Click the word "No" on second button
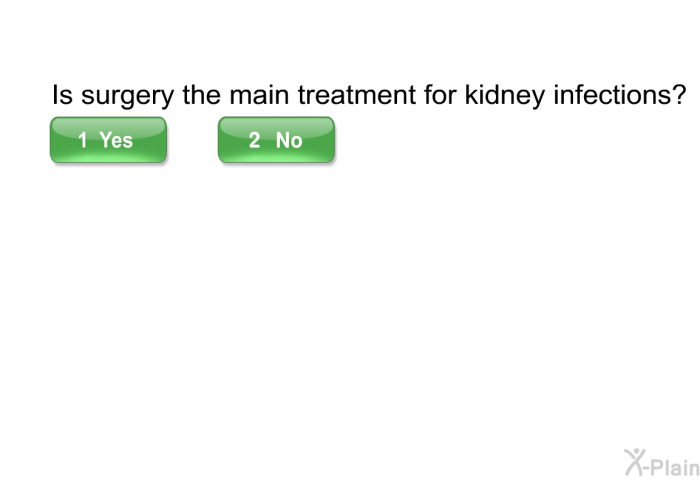700x480 pixels. click(x=289, y=140)
